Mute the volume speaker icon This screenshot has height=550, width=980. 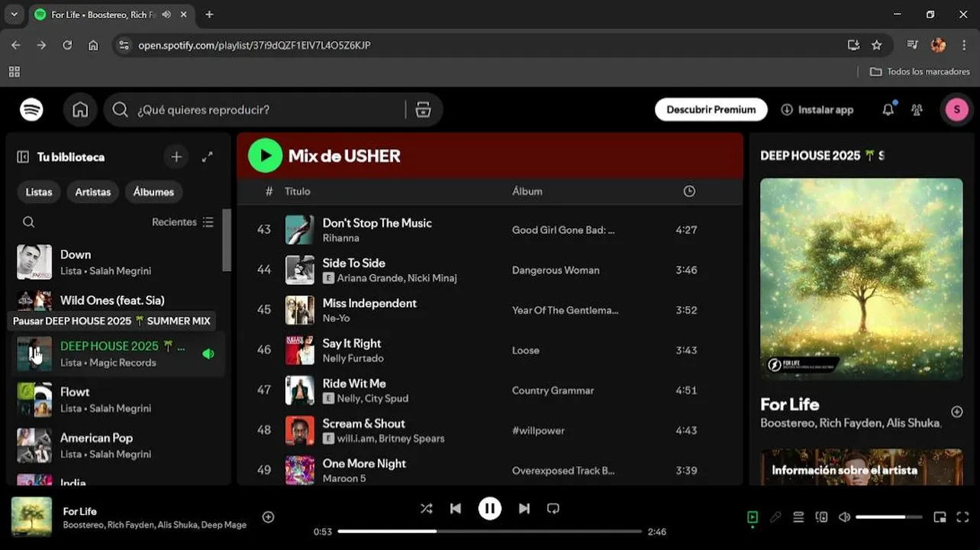click(x=844, y=517)
